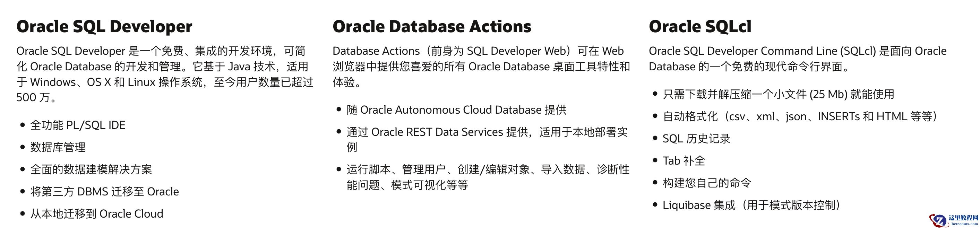The image size is (980, 228).
Task: Click the 这里教程网 watermark text
Action: coord(963,218)
